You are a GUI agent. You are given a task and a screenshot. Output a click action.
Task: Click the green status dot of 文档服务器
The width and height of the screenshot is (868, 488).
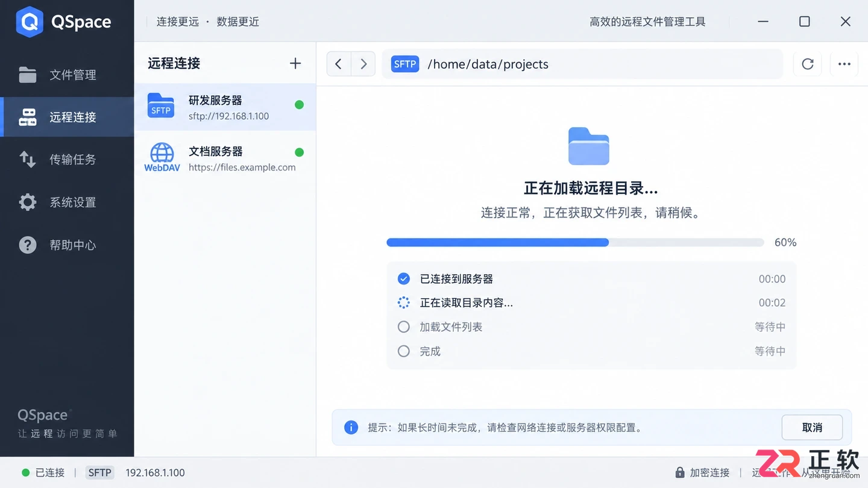tap(299, 152)
